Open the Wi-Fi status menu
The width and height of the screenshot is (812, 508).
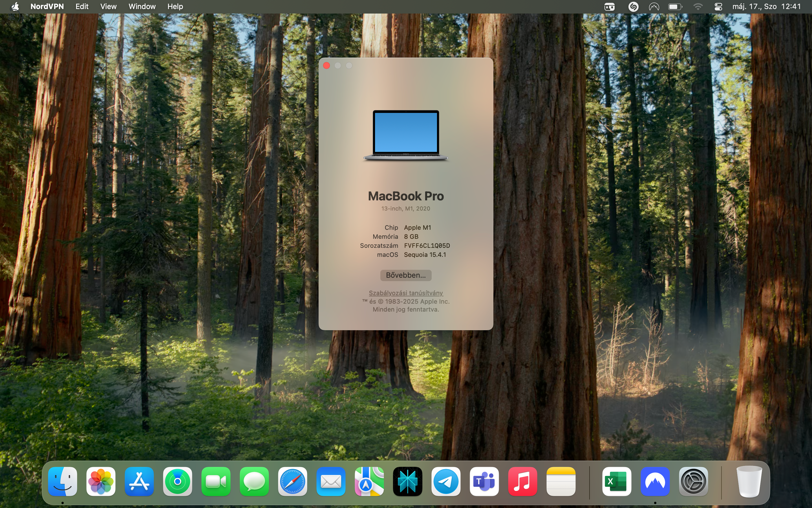698,7
